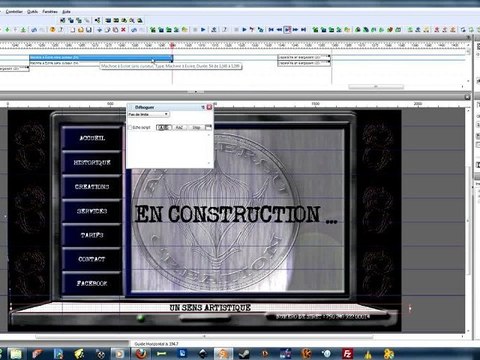480x360 pixels.
Task: Click the red X delete icon in toolbar
Action: [123, 30]
